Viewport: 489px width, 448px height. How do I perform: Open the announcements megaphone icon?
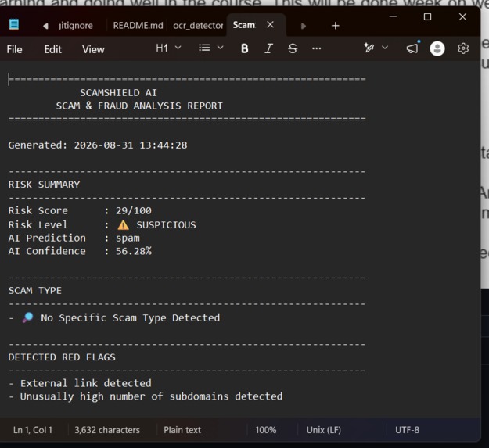point(412,48)
